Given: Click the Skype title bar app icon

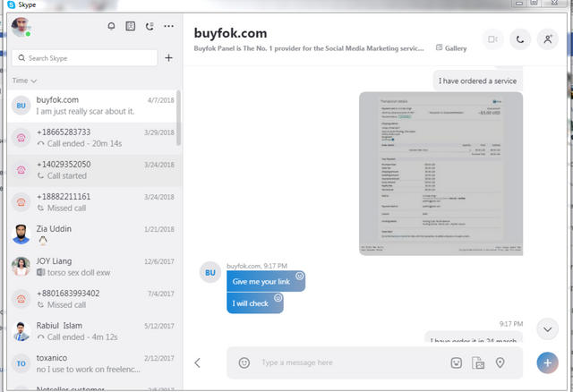Looking at the screenshot, I should click(11, 4).
